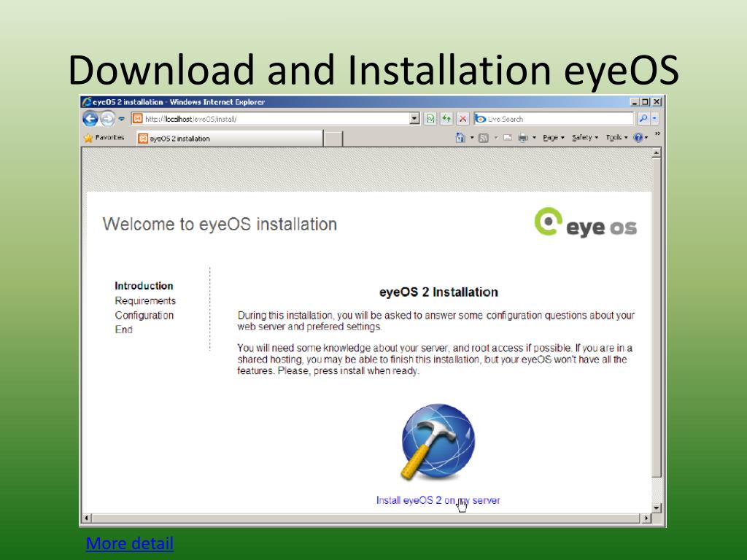
Task: Select Configuration in the install steps
Action: [144, 315]
